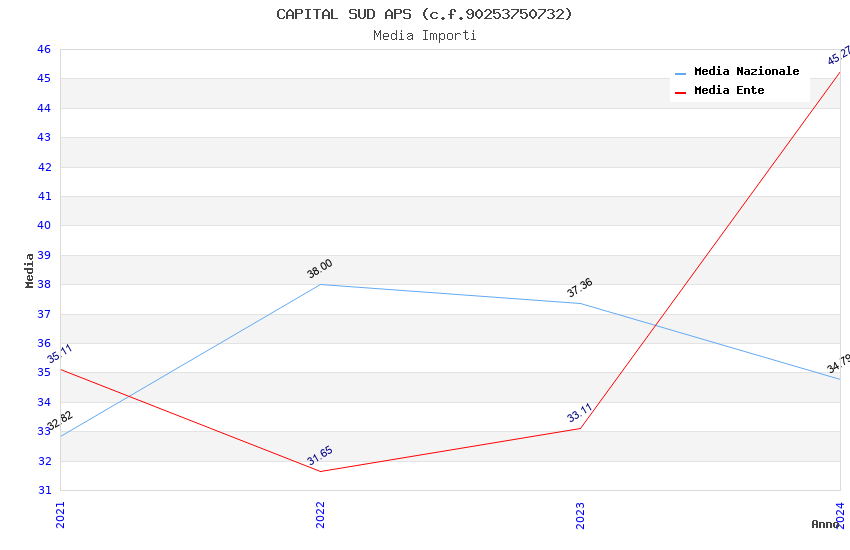Screen dimensions: 850x550
Task: Click the 2021 x-axis year label
Action: pyautogui.click(x=60, y=514)
